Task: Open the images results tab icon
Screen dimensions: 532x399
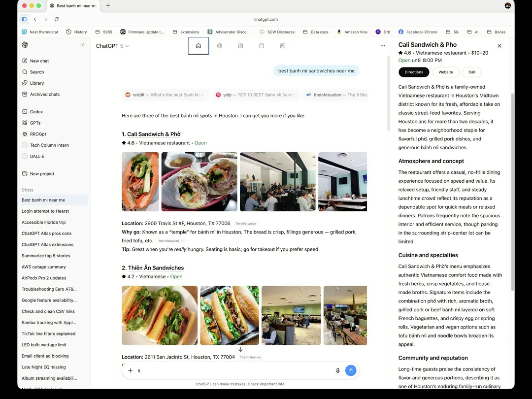Action: pyautogui.click(x=240, y=46)
